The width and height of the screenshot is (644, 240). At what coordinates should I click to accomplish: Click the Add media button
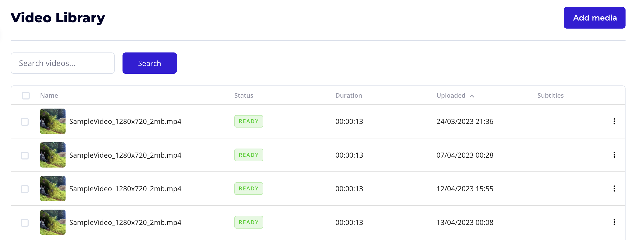[594, 18]
